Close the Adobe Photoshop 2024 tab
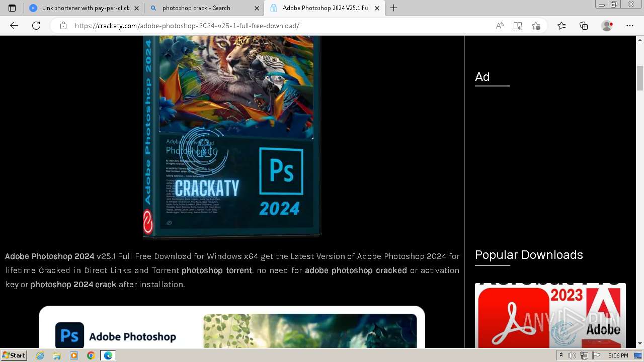The width and height of the screenshot is (644, 362). coord(377,8)
